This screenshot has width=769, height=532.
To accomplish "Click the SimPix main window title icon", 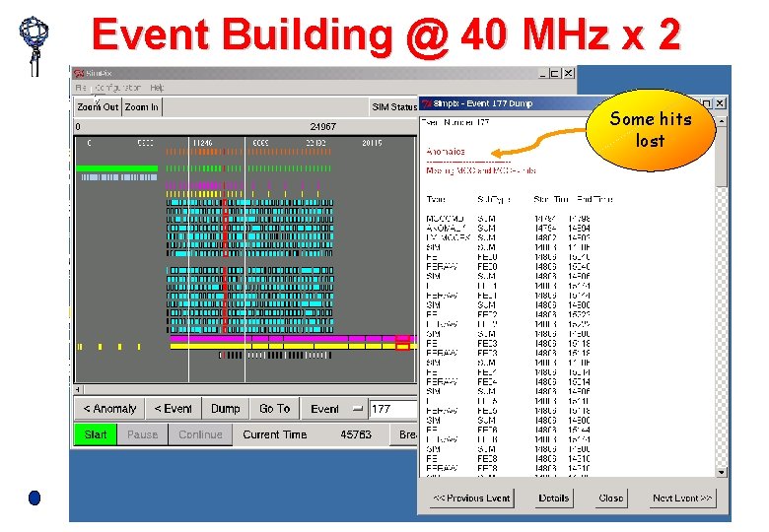I will [79, 74].
